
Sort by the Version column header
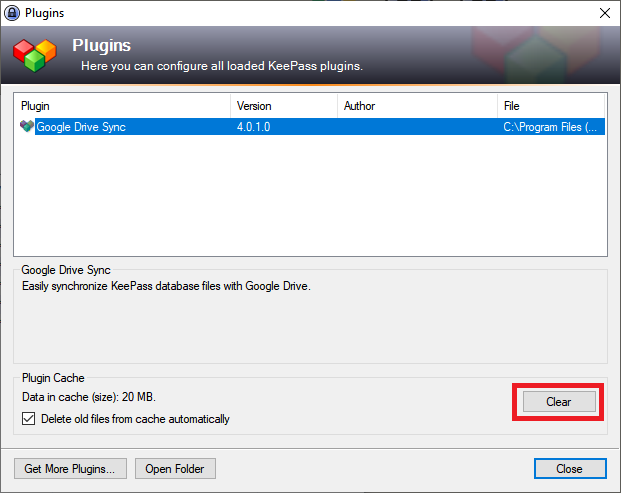[284, 106]
